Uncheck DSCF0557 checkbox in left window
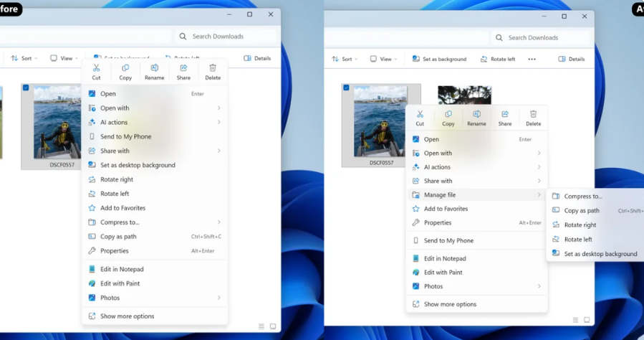The height and width of the screenshot is (340, 644). (26, 88)
